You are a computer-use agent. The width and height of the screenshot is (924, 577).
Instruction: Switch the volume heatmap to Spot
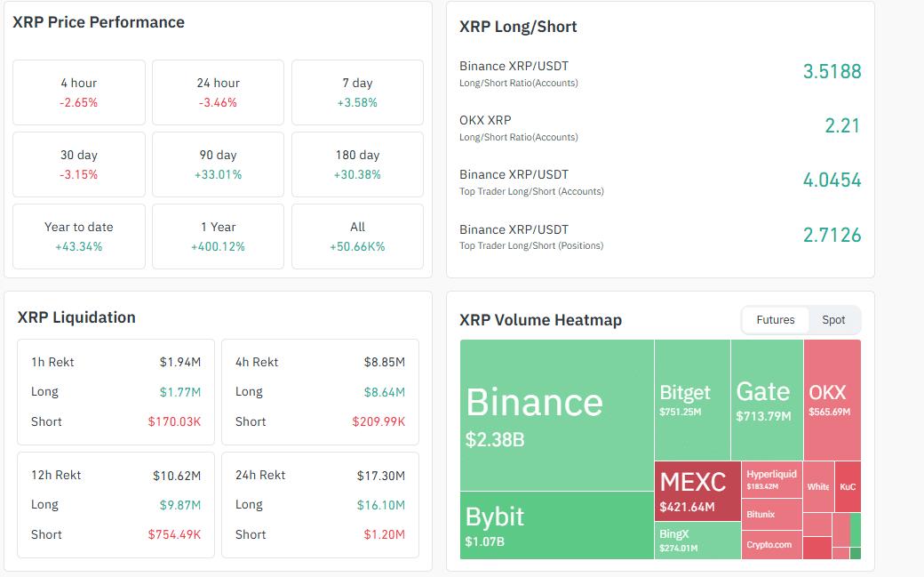pyautogui.click(x=833, y=320)
